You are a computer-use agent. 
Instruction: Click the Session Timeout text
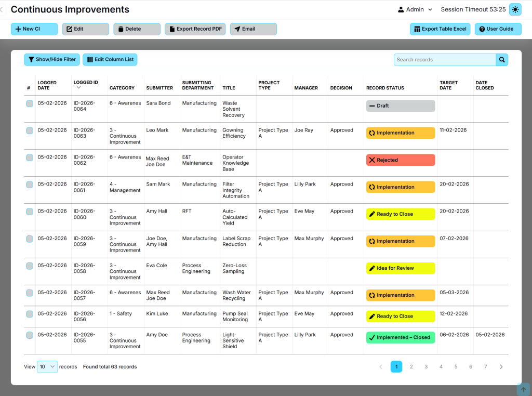point(473,9)
